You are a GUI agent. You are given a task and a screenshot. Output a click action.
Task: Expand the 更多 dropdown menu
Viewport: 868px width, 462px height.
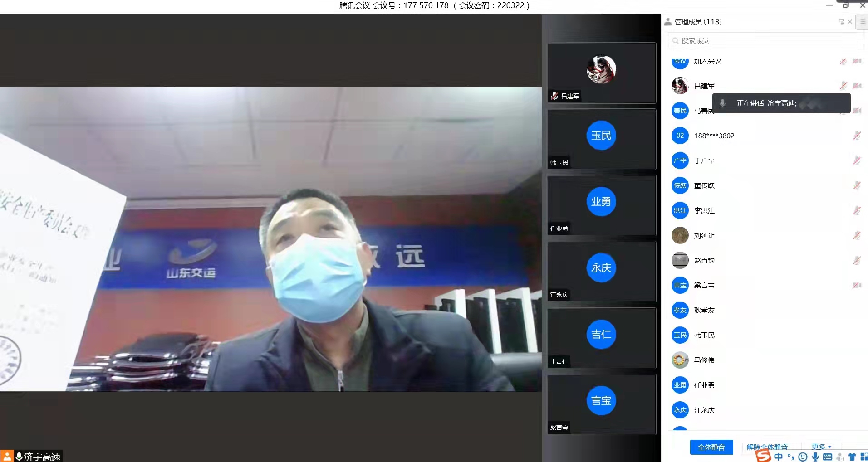point(821,447)
